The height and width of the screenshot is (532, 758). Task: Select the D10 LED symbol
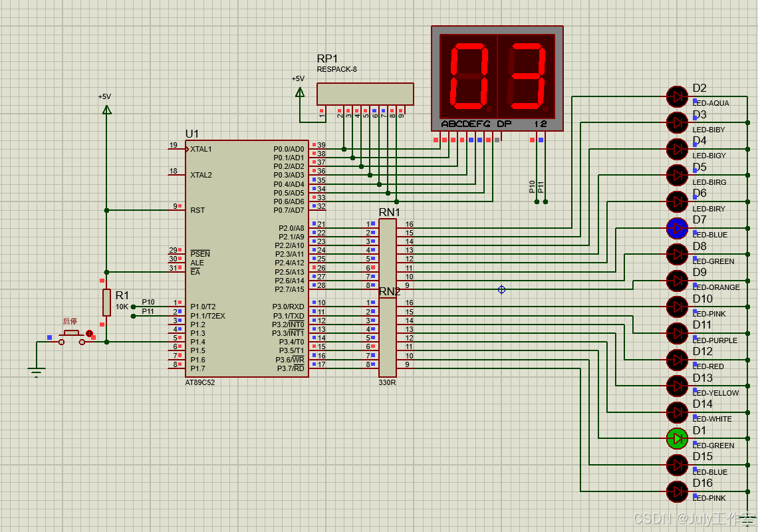(677, 307)
